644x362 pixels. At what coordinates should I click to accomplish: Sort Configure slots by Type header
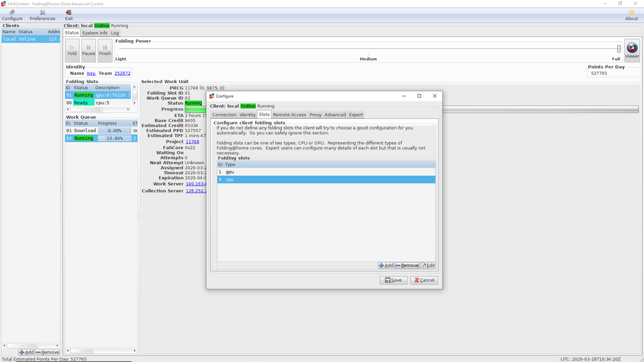[330, 165]
